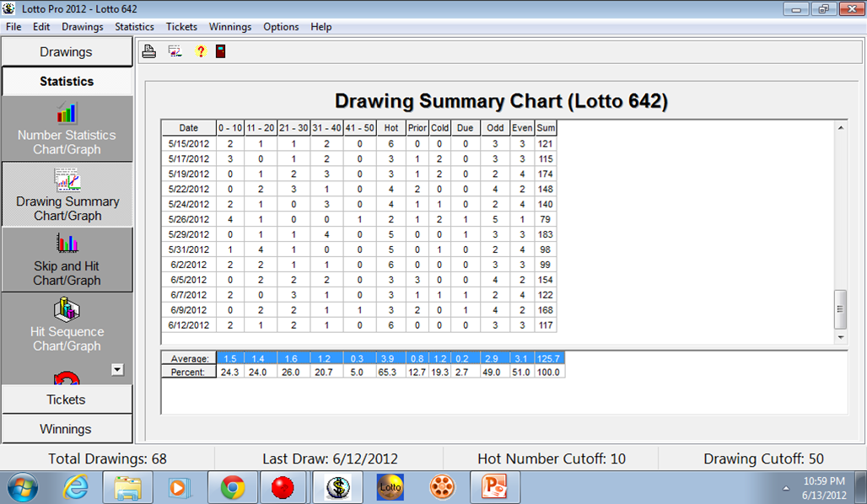Click the red ball taskbar icon
867x504 pixels.
(283, 488)
